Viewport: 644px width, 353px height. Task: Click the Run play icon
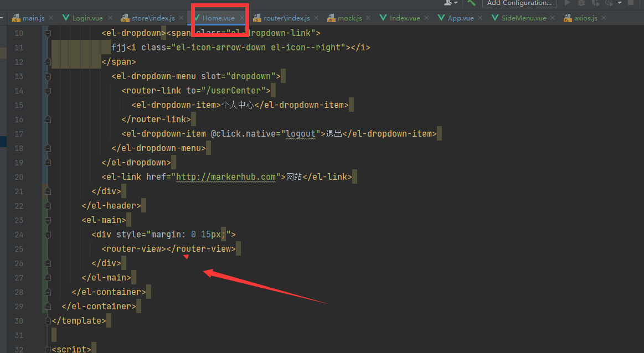(567, 2)
